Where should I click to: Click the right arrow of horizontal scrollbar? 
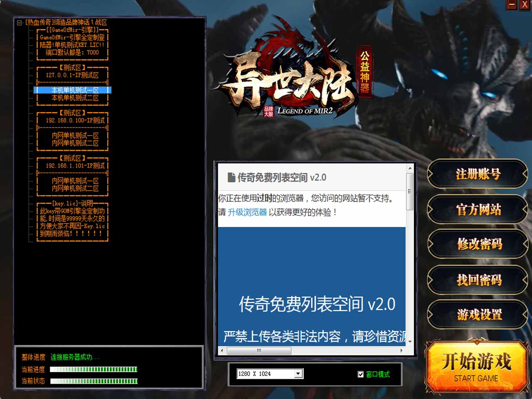[401, 350]
